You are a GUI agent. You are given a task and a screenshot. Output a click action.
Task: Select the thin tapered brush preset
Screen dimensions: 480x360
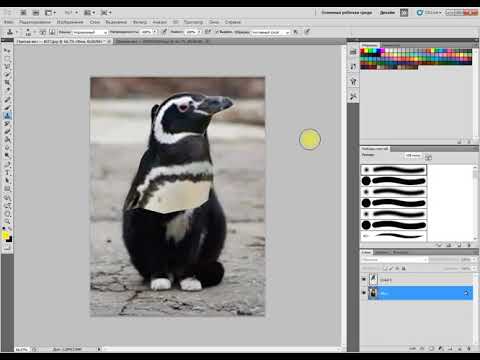coord(394,236)
